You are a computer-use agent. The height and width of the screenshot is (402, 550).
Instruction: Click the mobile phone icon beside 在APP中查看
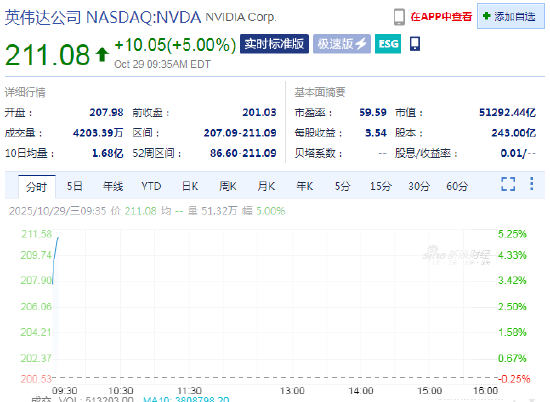pyautogui.click(x=399, y=17)
